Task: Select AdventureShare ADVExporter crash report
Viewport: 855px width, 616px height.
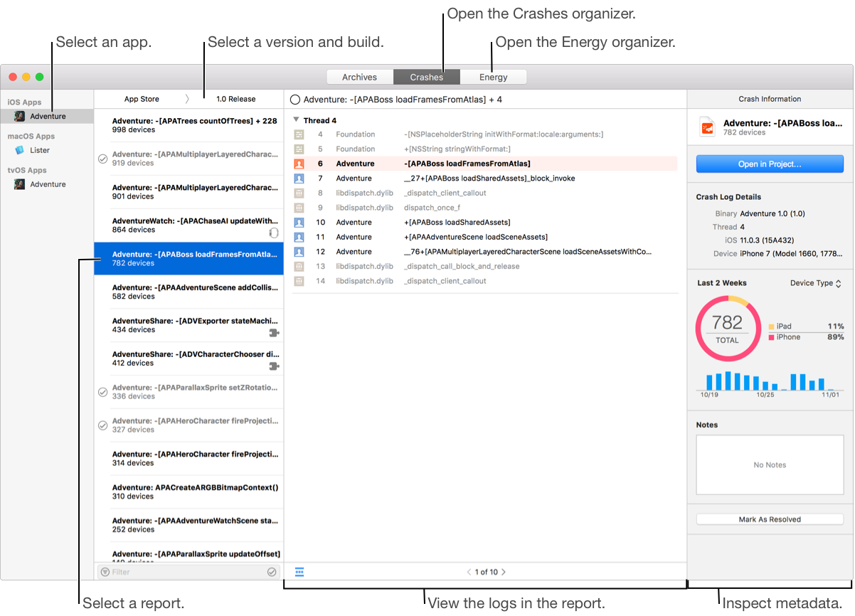Action: tap(189, 325)
